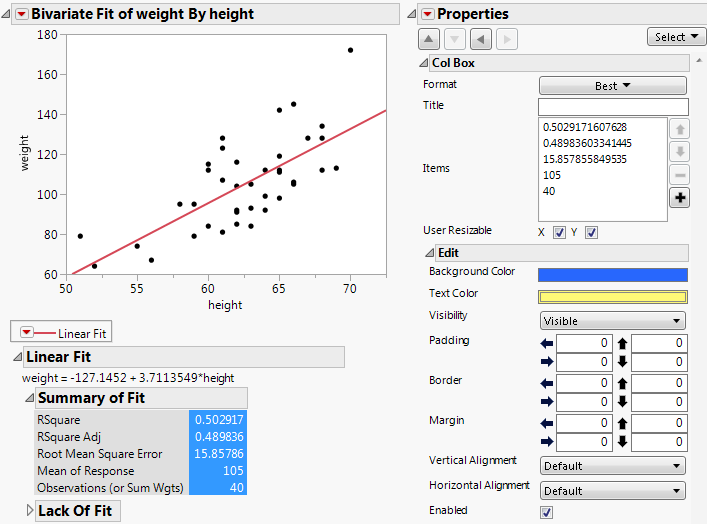Viewport: 707px width, 524px height.
Task: Move item up in Items list
Action: [679, 129]
